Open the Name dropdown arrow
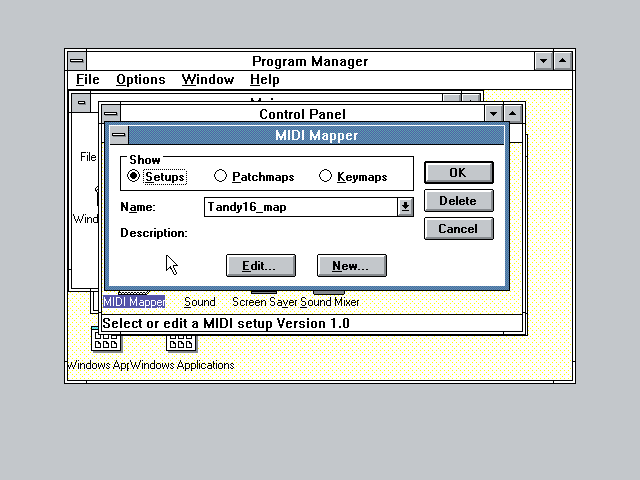640x480 pixels. (405, 207)
